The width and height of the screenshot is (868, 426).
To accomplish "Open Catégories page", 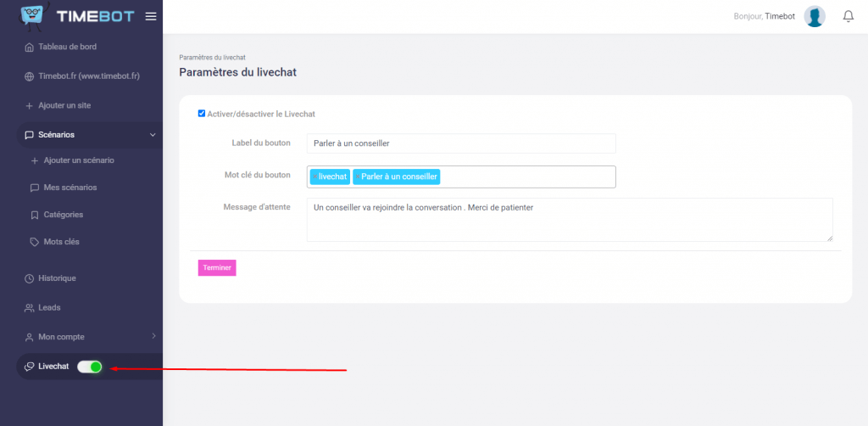I will click(63, 215).
